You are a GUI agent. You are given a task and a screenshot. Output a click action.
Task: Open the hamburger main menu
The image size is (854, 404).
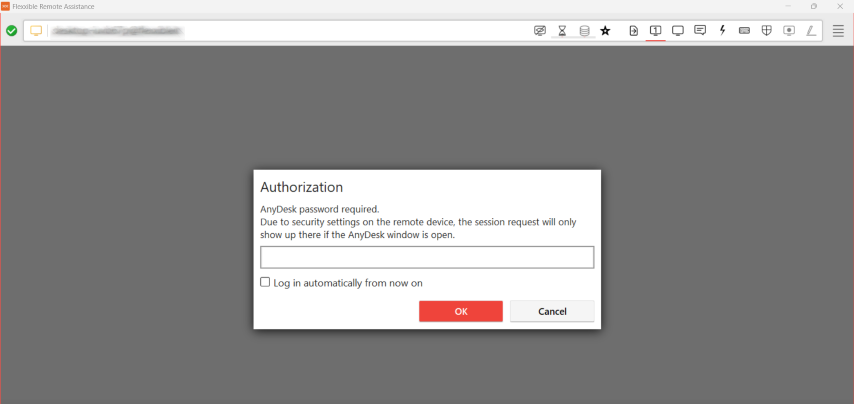[x=838, y=31]
